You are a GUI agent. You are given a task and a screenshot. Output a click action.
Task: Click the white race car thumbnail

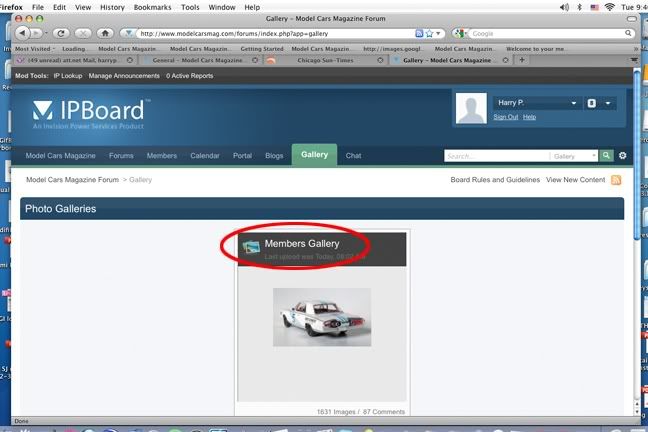tap(322, 317)
